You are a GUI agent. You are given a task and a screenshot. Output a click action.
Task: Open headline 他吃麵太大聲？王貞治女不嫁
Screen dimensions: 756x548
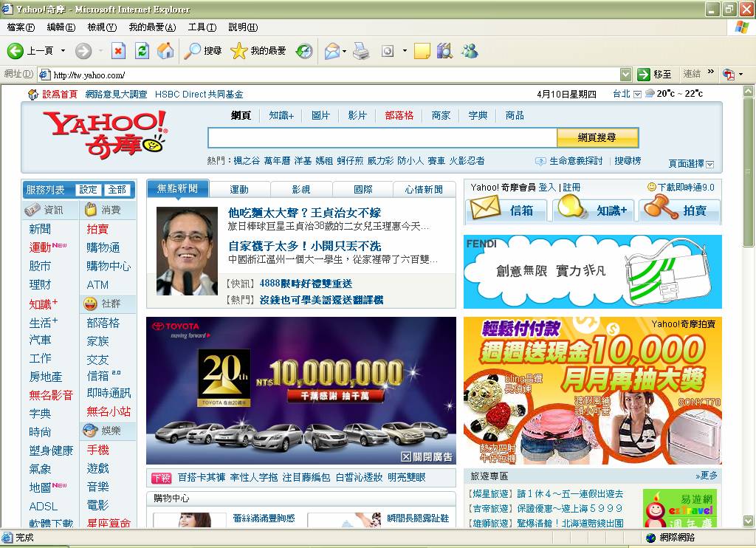point(304,213)
